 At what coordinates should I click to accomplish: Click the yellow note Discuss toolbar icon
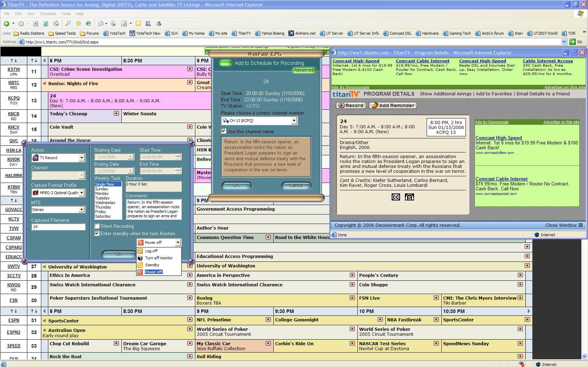[138, 23]
